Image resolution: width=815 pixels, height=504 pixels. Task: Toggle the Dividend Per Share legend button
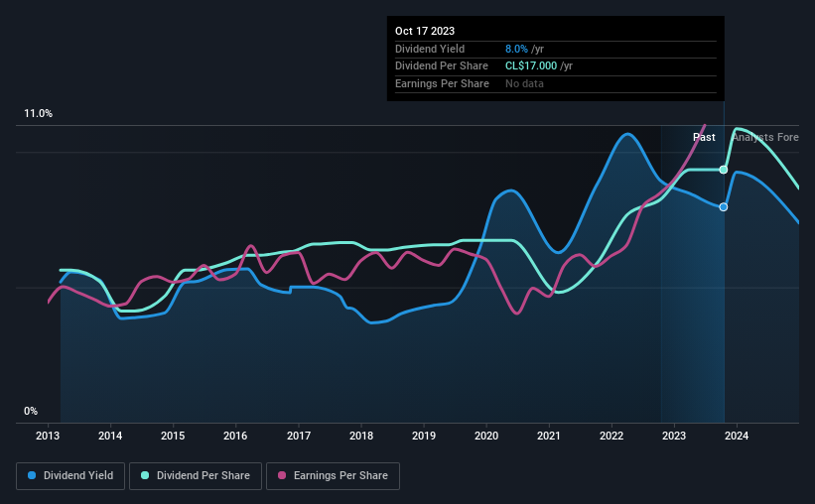(196, 476)
